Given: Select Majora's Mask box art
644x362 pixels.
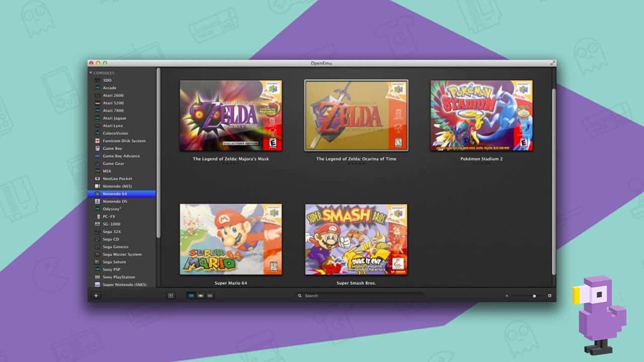Looking at the screenshot, I should click(231, 116).
